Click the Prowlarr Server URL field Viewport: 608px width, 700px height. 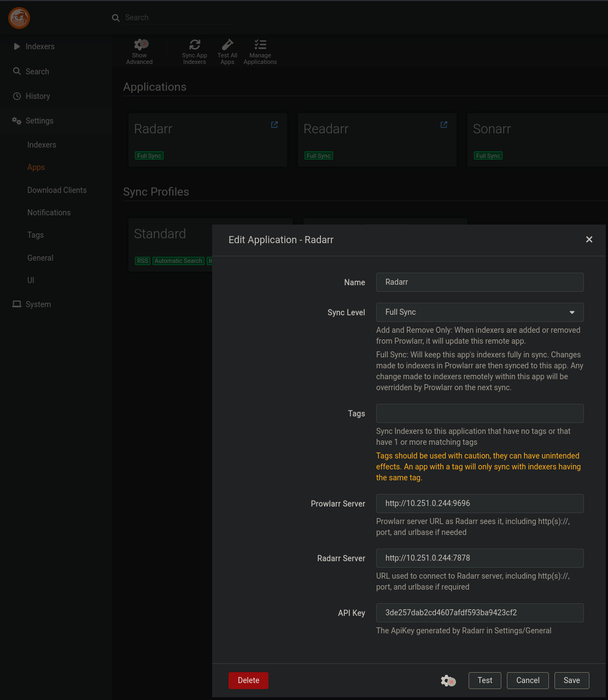pyautogui.click(x=480, y=503)
